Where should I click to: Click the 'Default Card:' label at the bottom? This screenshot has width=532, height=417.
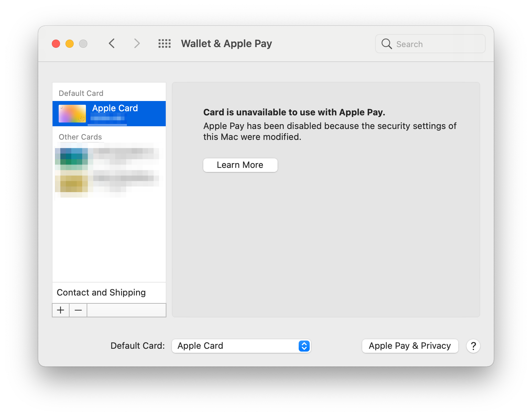[138, 346]
